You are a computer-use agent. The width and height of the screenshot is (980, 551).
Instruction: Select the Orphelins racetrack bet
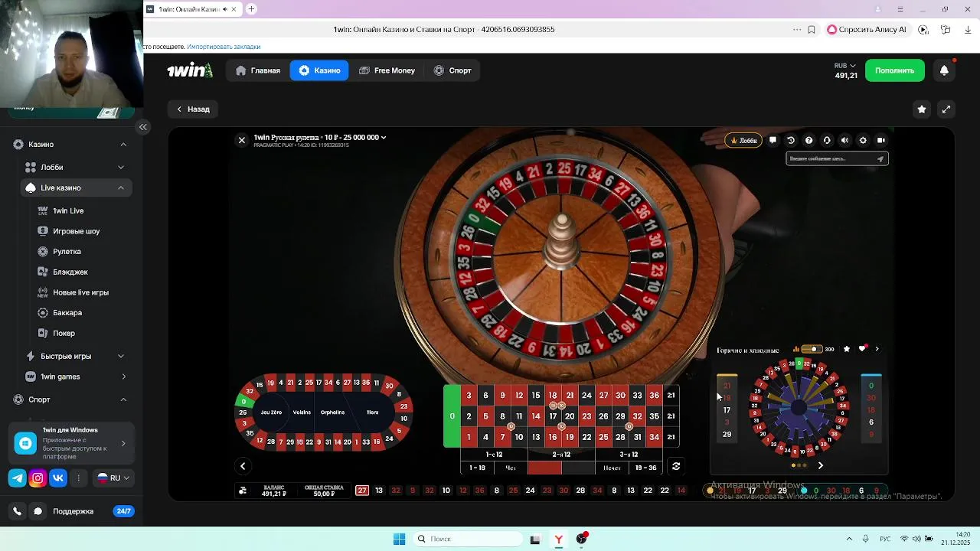point(332,412)
